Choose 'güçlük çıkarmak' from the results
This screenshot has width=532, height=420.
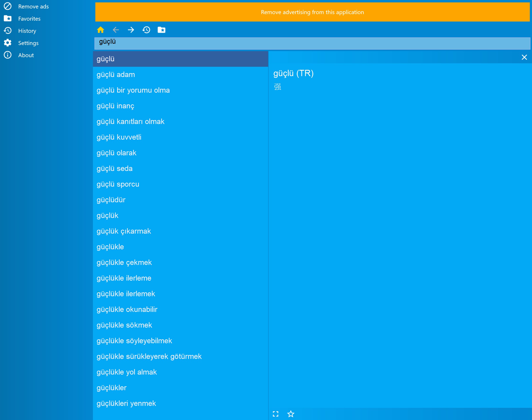coord(123,231)
